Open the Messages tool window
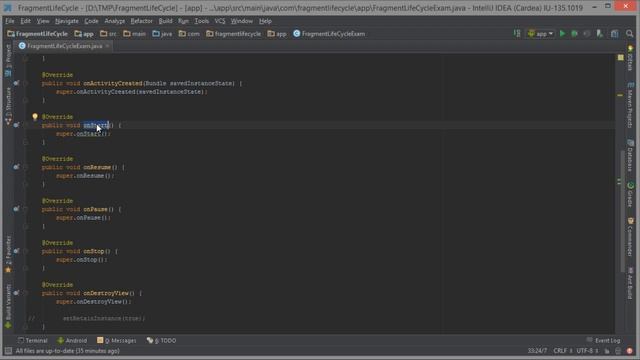The height and width of the screenshot is (360, 640). [x=117, y=340]
